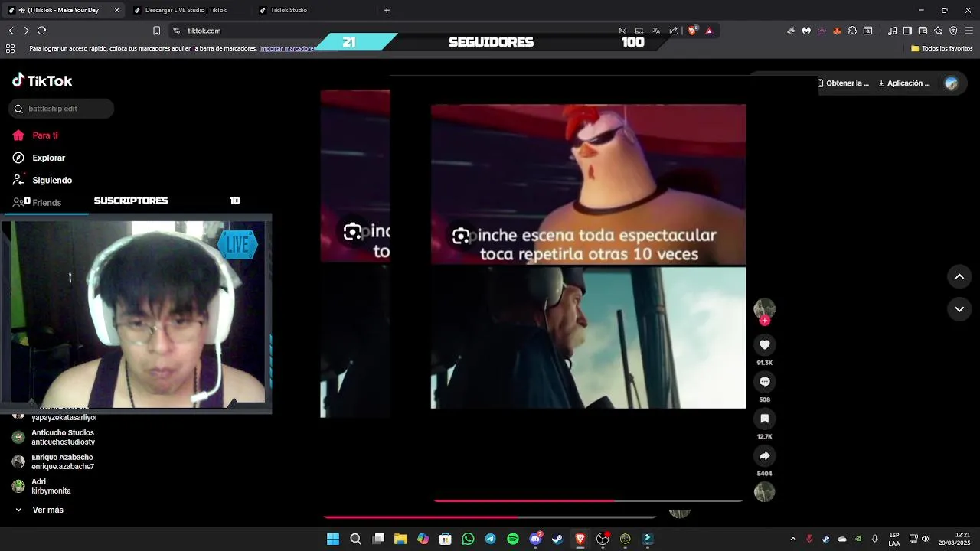The image size is (980, 551).
Task: Click the share page icon in address bar
Action: click(674, 31)
